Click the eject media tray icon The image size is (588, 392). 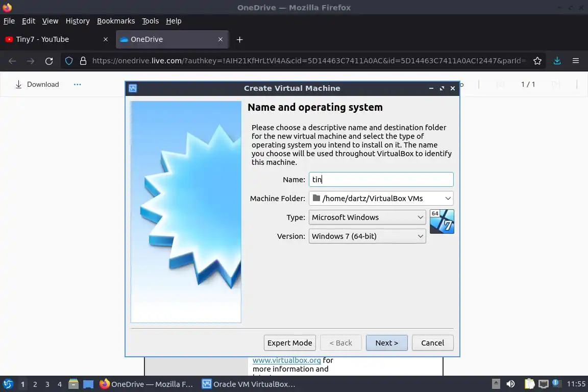[496, 384]
